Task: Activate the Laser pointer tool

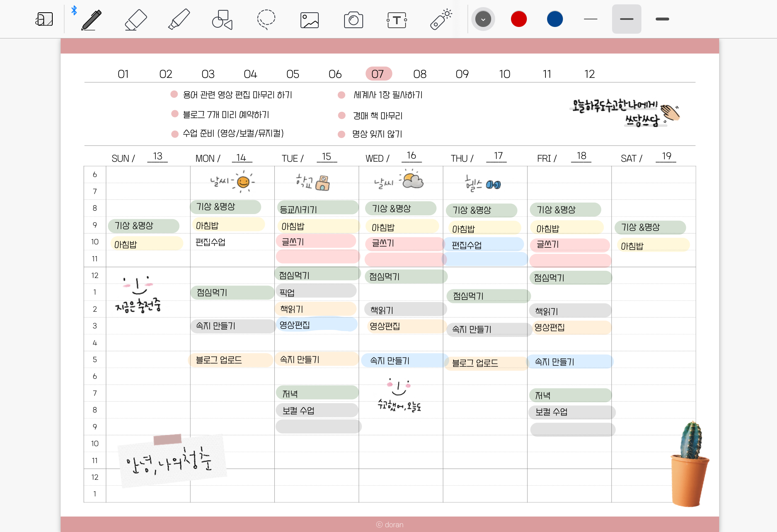Action: click(440, 19)
